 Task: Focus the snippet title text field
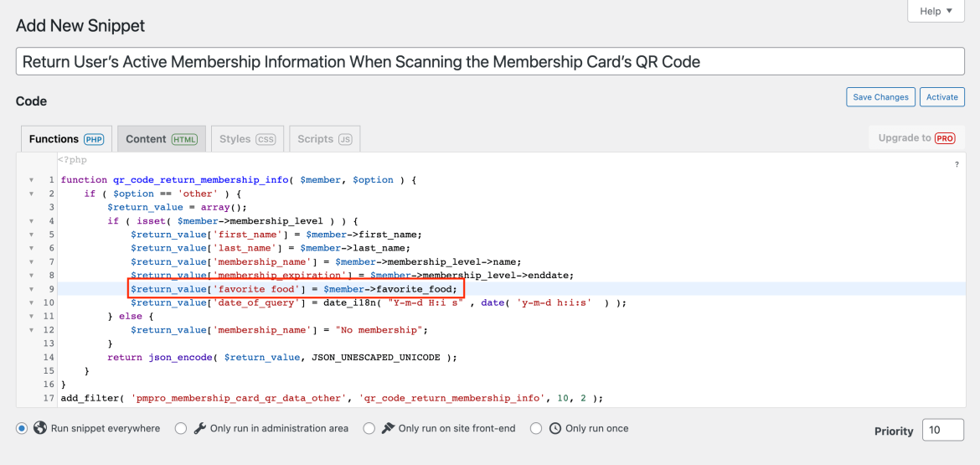tap(490, 62)
